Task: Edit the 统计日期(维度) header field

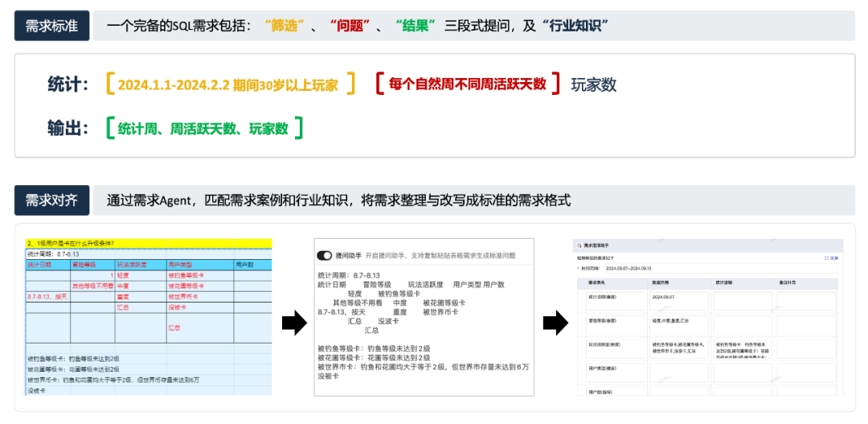Action: coord(616,301)
